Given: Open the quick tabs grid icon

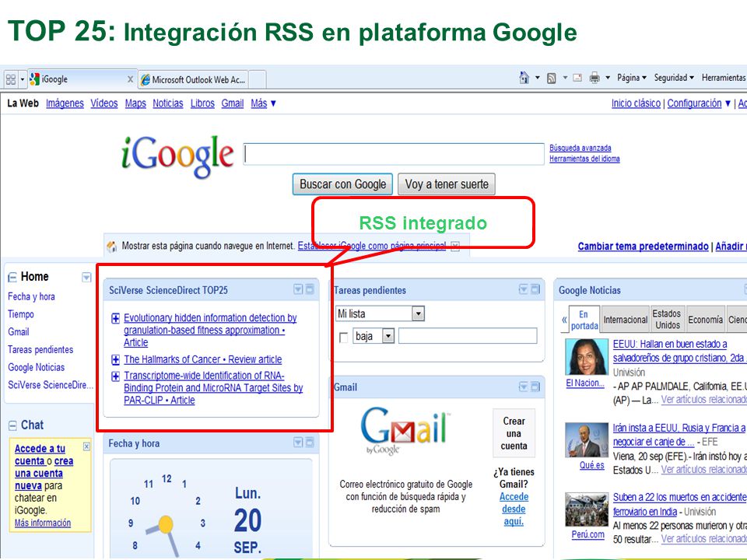Looking at the screenshot, I should pos(11,79).
